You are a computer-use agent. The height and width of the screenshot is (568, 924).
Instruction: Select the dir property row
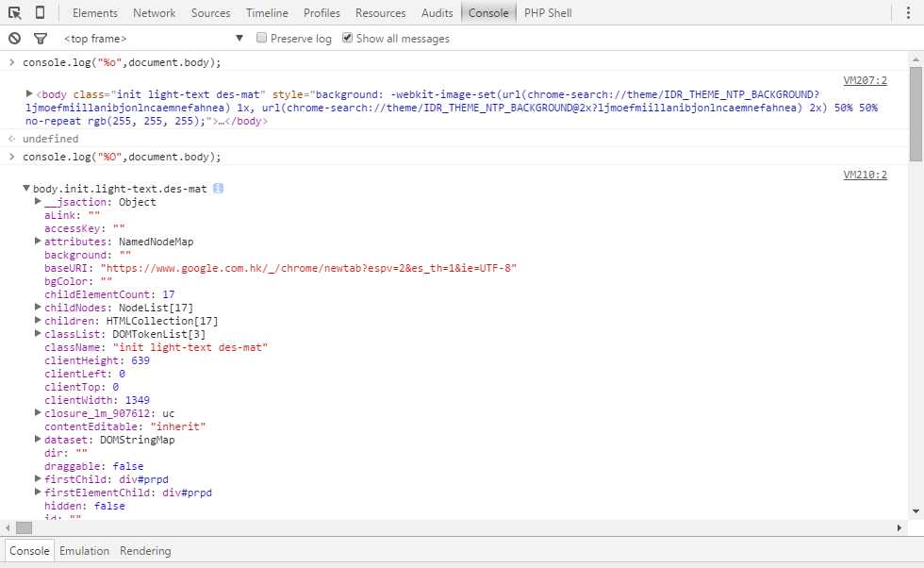tap(66, 453)
